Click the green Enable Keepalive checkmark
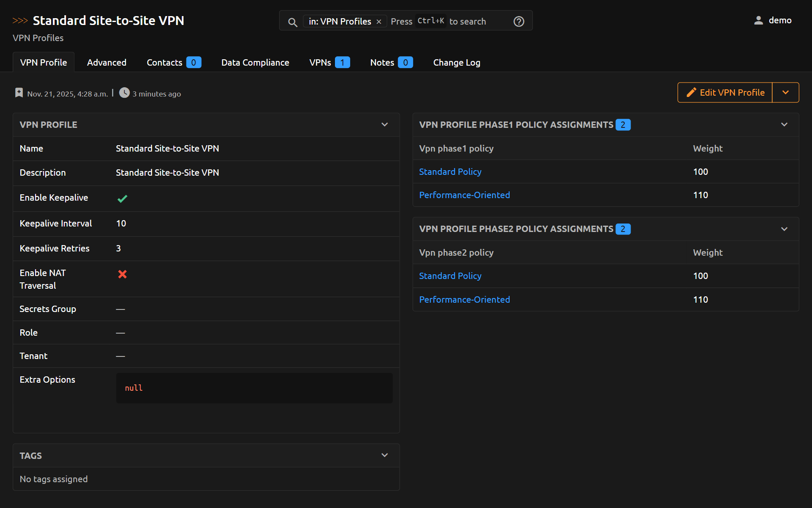Screen dimensions: 812x508 click(x=122, y=199)
